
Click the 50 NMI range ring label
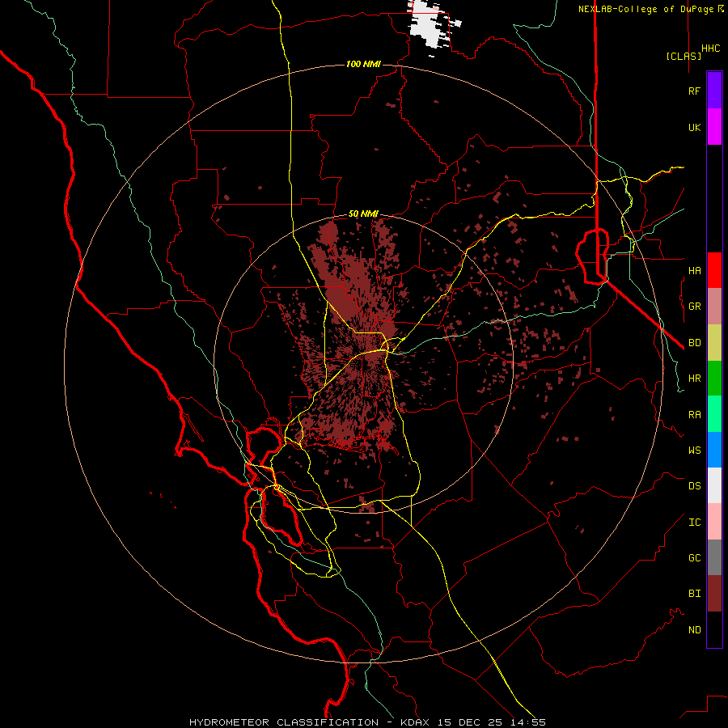click(x=363, y=214)
